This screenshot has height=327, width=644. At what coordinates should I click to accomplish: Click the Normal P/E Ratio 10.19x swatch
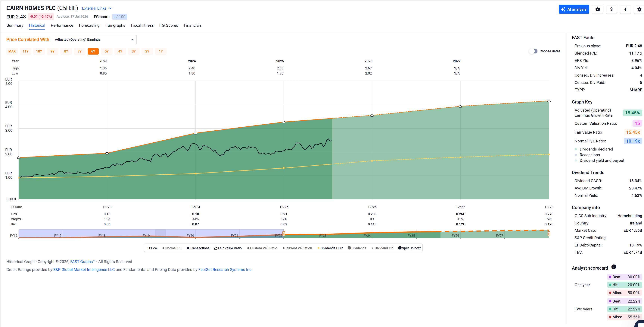coord(633,141)
